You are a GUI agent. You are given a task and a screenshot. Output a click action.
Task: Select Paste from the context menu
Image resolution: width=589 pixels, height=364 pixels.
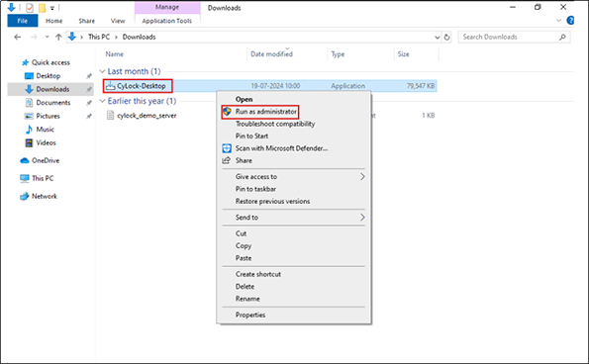[244, 258]
